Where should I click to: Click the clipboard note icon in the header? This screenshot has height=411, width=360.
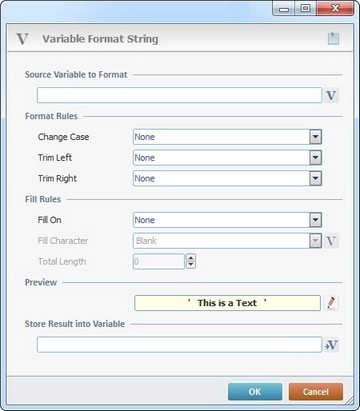tap(333, 38)
